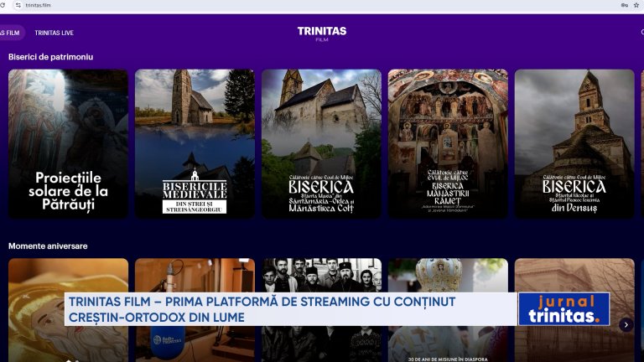
Task: Click the browser reload icon
Action: coord(3,5)
